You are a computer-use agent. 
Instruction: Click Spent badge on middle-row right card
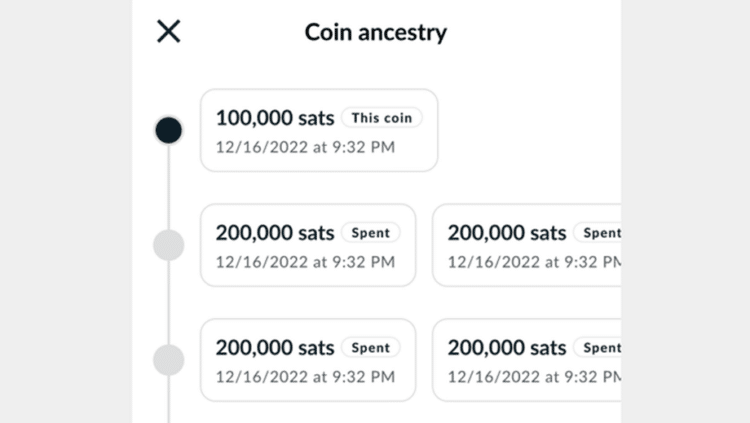pos(600,233)
